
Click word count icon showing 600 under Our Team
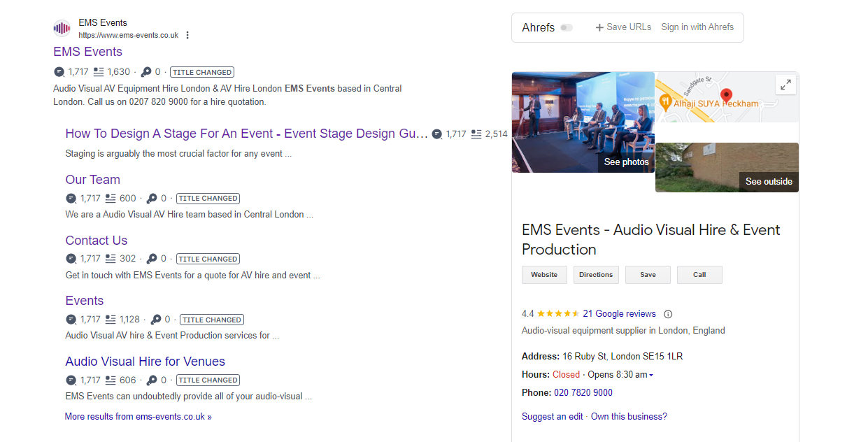111,199
